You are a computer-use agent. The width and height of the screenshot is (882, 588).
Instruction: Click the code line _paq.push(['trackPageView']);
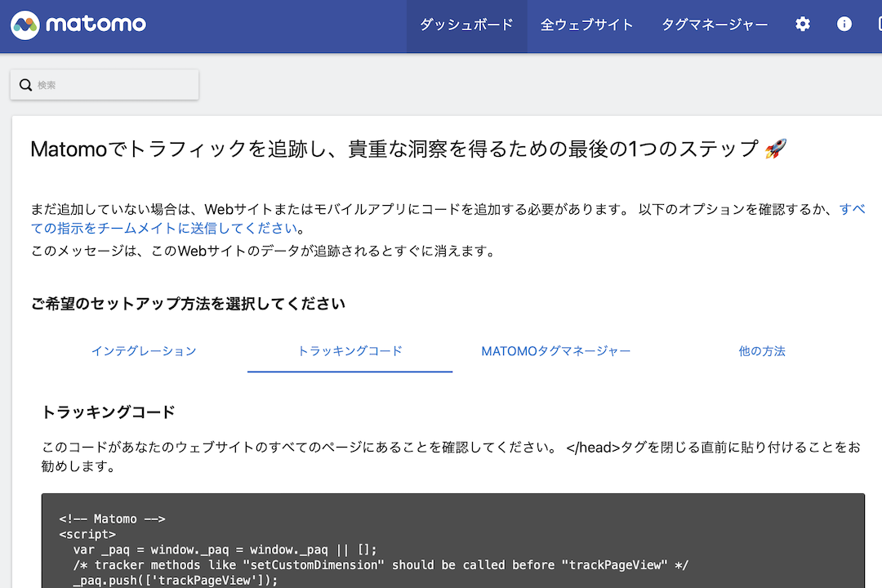coord(176,580)
